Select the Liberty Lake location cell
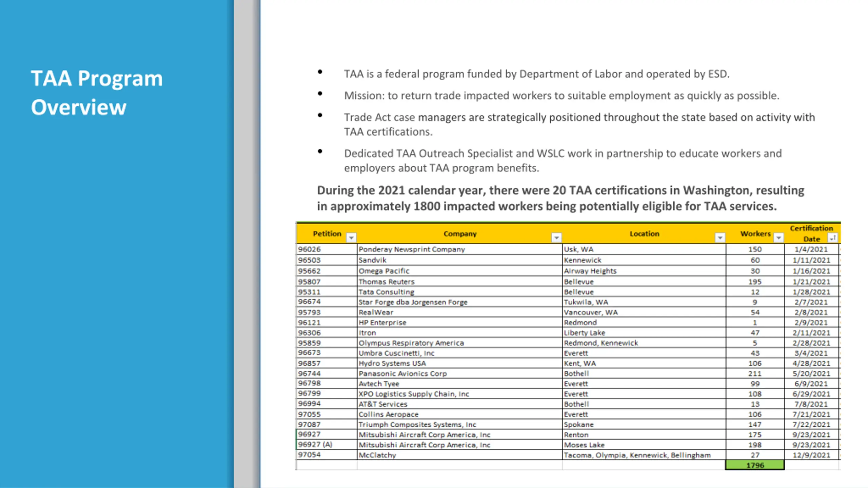The image size is (868, 488). [644, 332]
